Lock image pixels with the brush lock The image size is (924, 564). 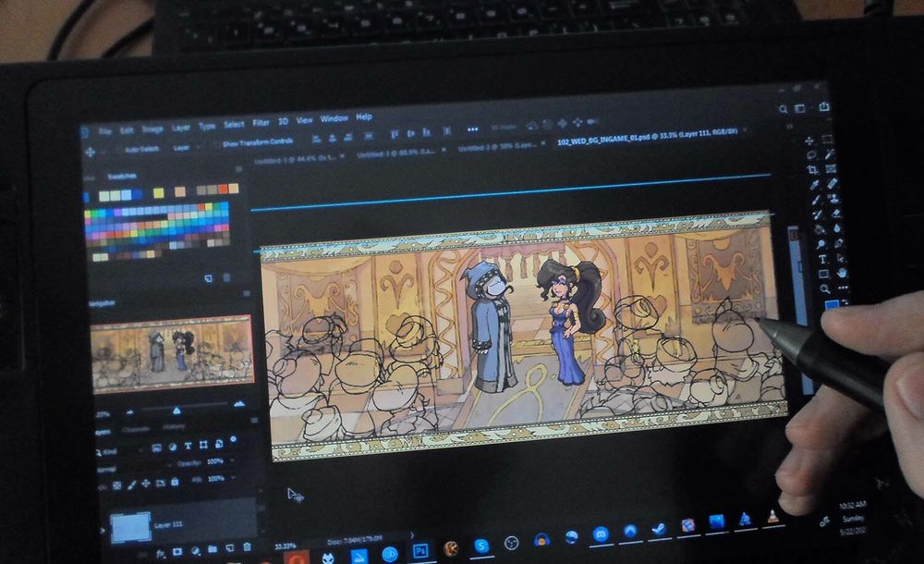(131, 484)
